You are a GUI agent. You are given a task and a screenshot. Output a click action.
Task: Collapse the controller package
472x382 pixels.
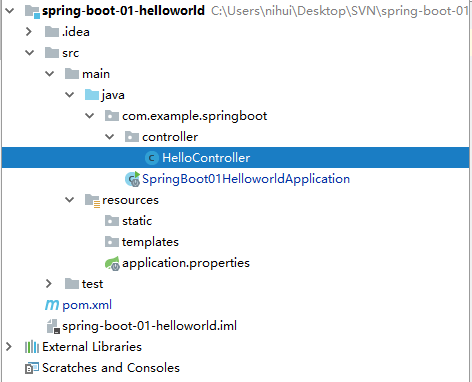tap(110, 137)
